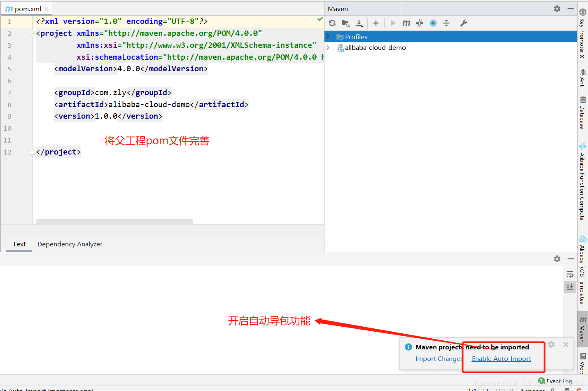
Task: Click scroll to end icon in bottom panel
Action: (x=570, y=287)
